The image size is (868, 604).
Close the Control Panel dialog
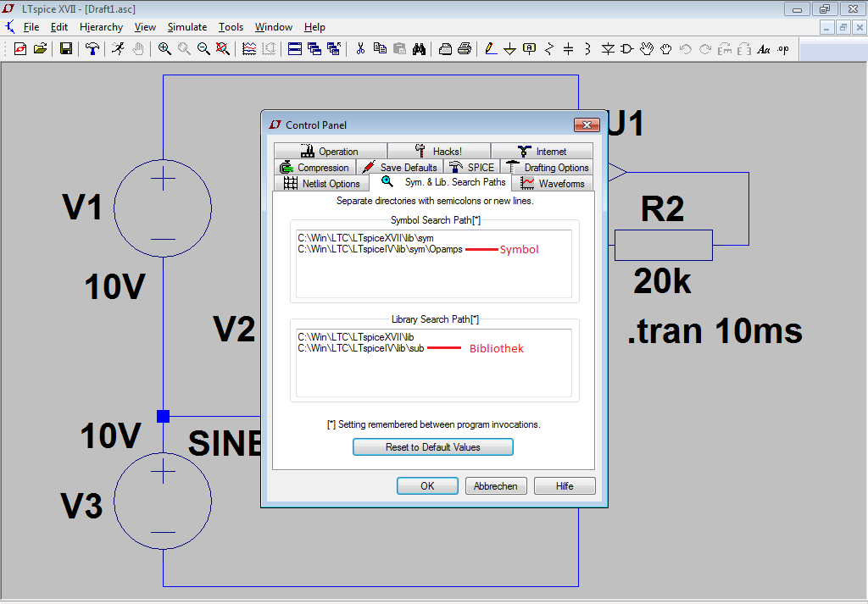click(x=587, y=125)
